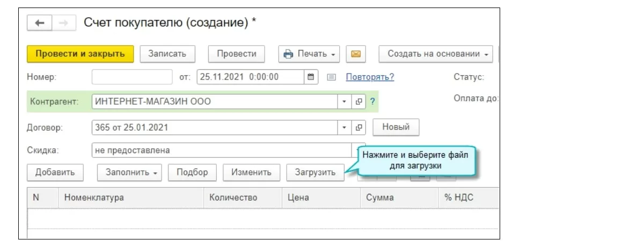The image size is (644, 247).
Task: Select the N column header
Action: 43,198
